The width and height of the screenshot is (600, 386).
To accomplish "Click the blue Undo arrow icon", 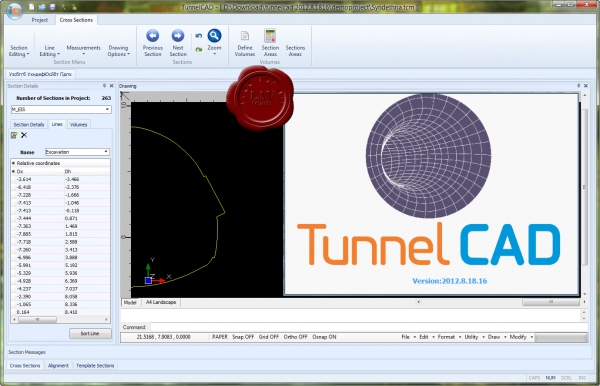I will point(199,36).
